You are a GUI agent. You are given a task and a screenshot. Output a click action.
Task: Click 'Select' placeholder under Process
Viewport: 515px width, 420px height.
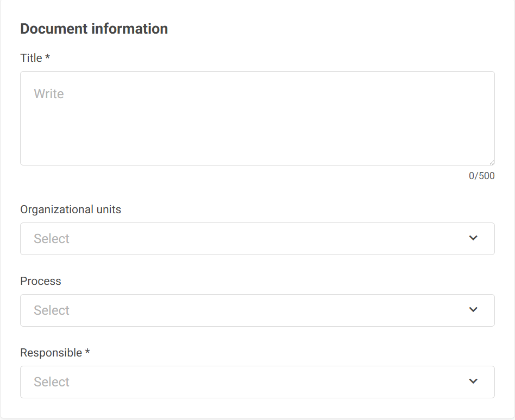click(x=52, y=310)
